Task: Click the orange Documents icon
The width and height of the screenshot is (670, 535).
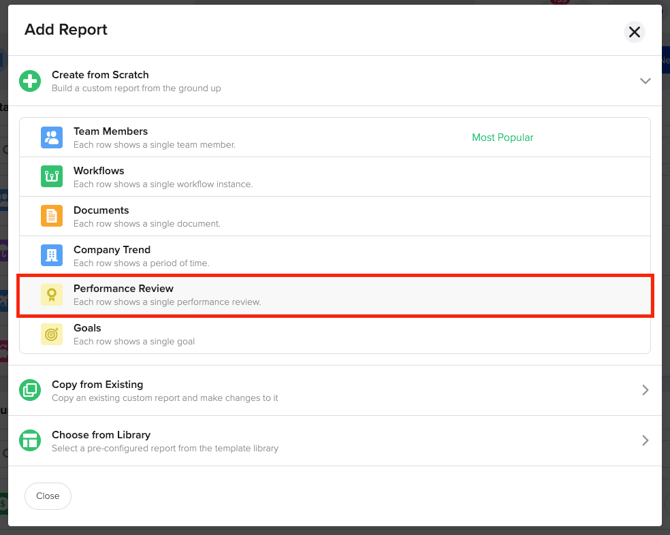Action: point(52,216)
